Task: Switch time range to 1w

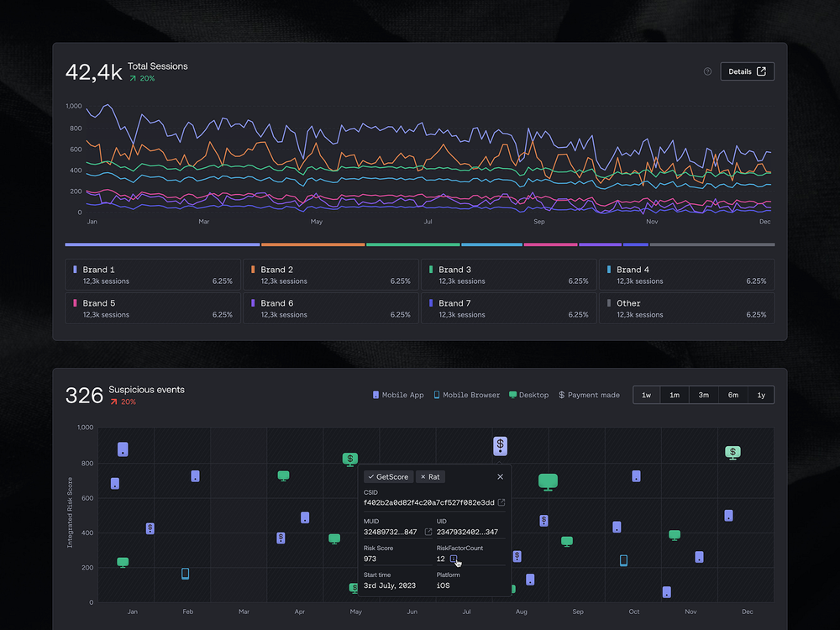Action: coord(646,395)
